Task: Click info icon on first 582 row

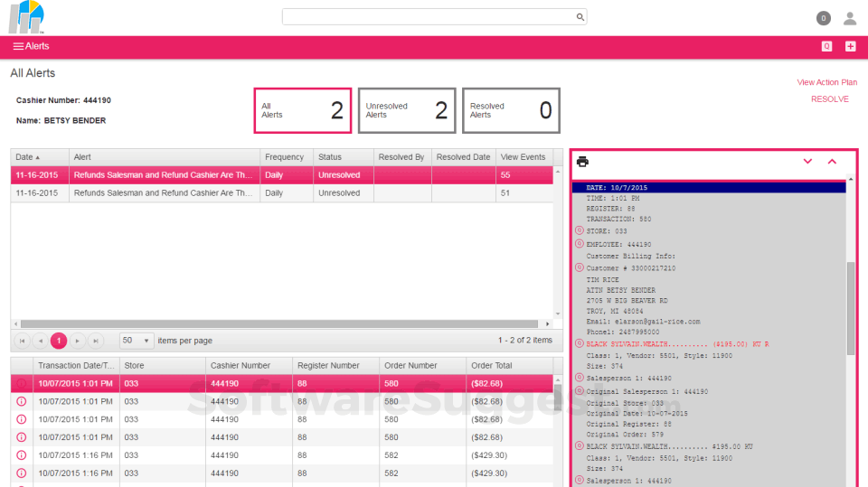Action: tap(22, 455)
